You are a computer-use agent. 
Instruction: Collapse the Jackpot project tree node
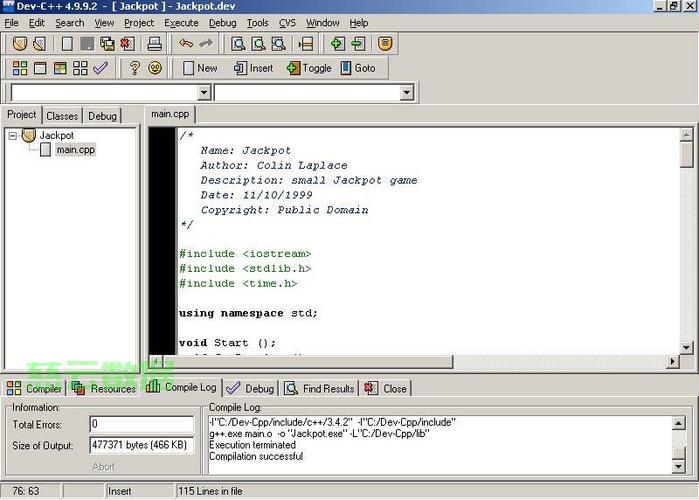[12, 135]
